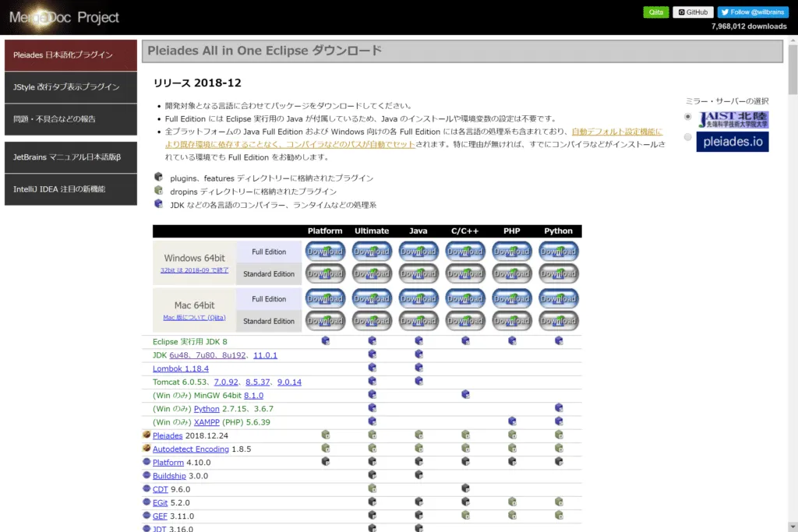798x532 pixels.
Task: Download Windows 64bit Standard Edition Java
Action: (418, 273)
